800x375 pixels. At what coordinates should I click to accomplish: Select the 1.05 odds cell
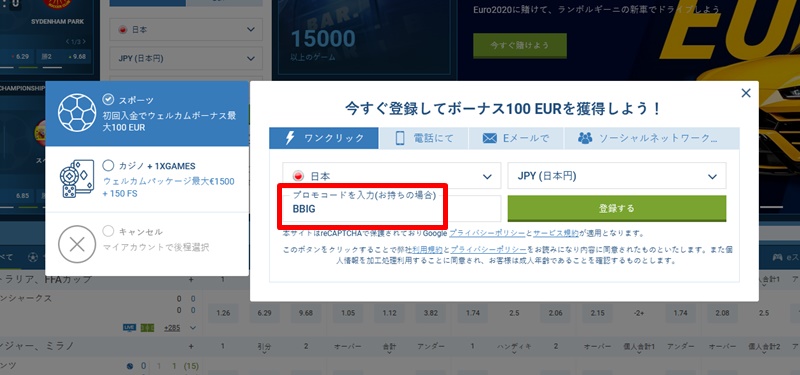pos(348,313)
